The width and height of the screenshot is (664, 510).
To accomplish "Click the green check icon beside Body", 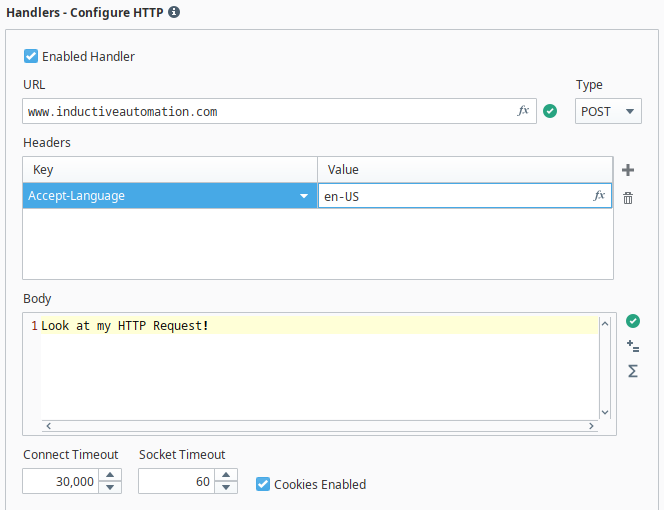I will pos(633,321).
